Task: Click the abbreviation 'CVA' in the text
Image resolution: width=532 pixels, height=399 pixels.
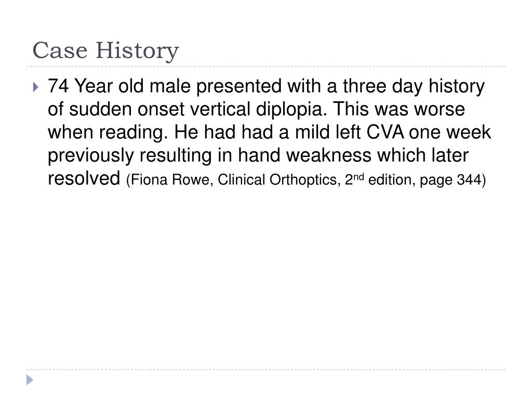Action: (385, 132)
